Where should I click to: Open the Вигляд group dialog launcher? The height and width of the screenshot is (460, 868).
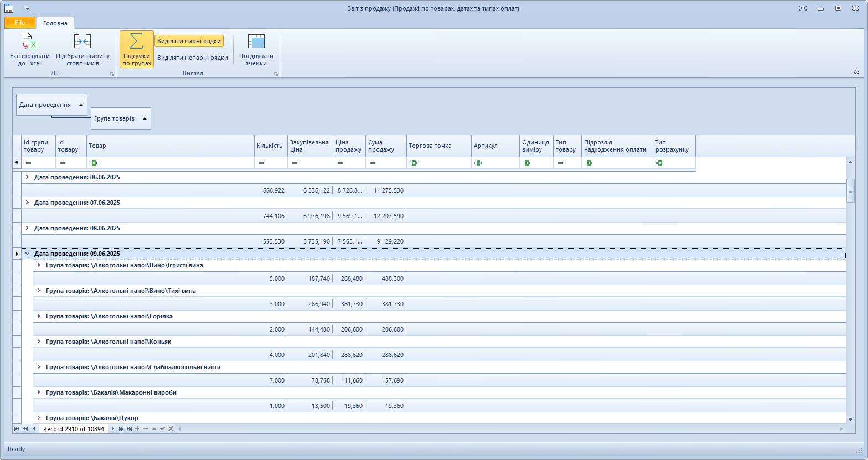coord(276,74)
